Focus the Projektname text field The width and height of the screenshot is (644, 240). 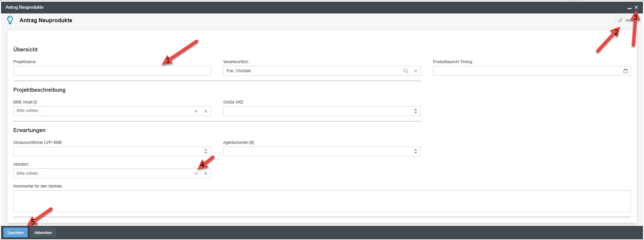[112, 71]
